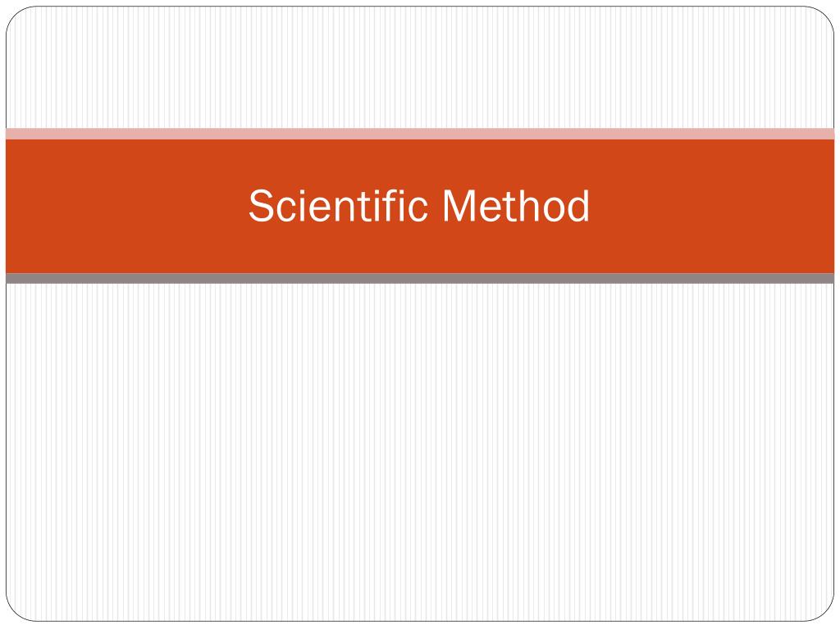Click the word "Scientific" in the title

339,206
